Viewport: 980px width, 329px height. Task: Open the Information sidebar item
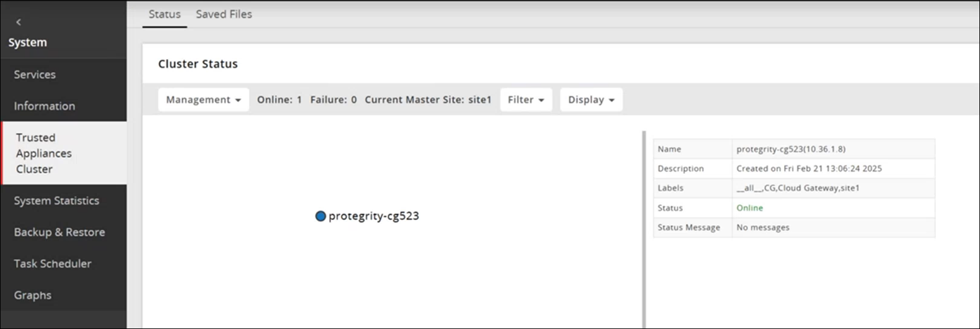coord(45,106)
